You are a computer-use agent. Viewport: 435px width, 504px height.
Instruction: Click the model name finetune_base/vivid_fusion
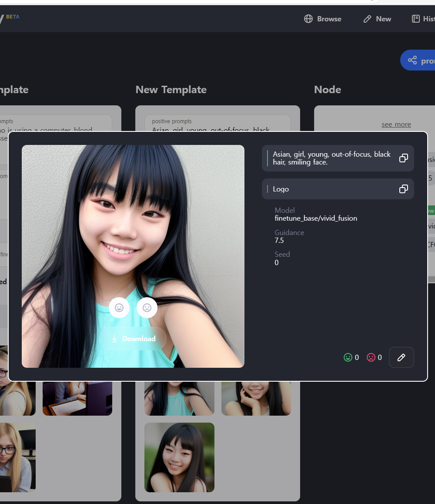(x=316, y=218)
